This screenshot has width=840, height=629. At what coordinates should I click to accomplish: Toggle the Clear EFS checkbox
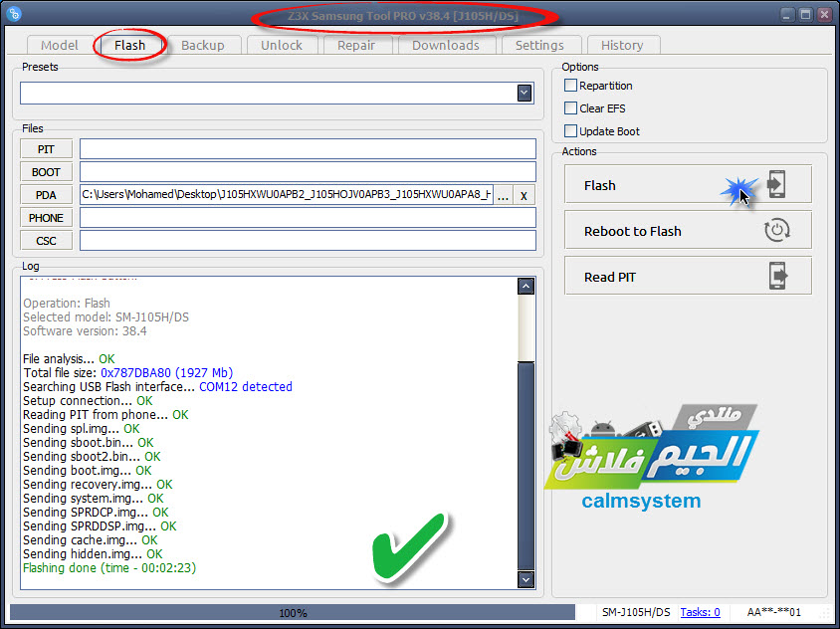570,108
